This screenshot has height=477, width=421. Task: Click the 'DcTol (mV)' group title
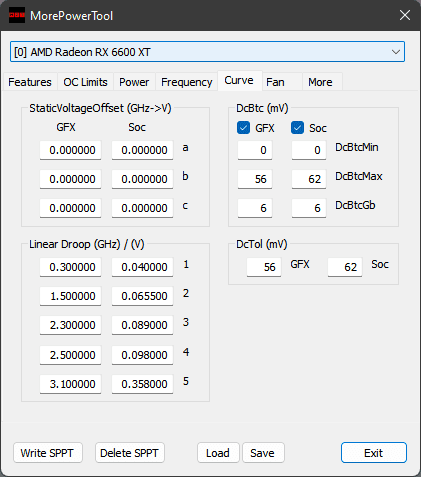tap(262, 244)
